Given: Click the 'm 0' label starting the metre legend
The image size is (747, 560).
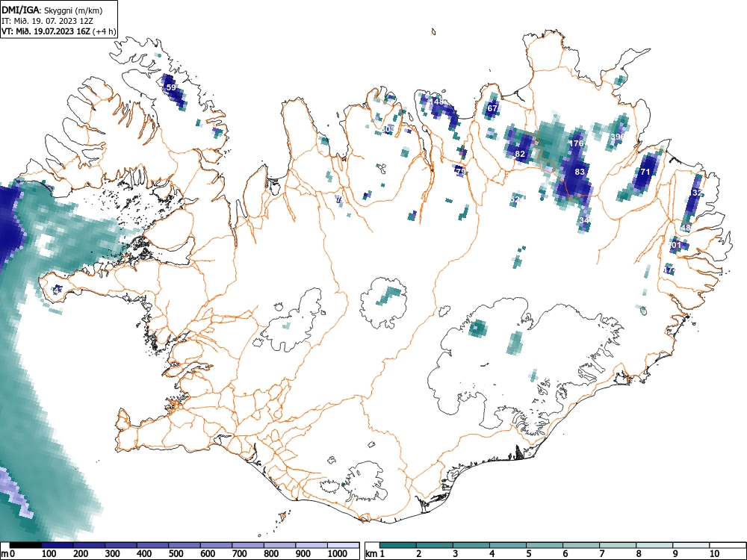Looking at the screenshot, I should click(x=9, y=553).
